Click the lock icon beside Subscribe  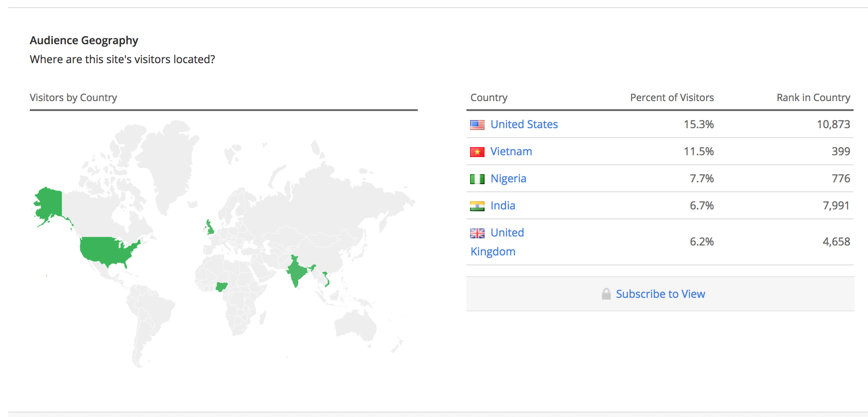coord(606,294)
